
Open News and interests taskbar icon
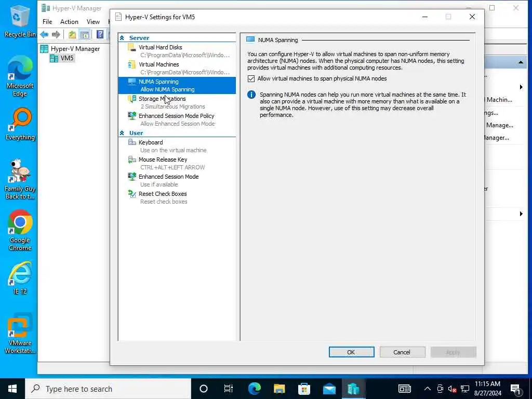tap(404, 389)
